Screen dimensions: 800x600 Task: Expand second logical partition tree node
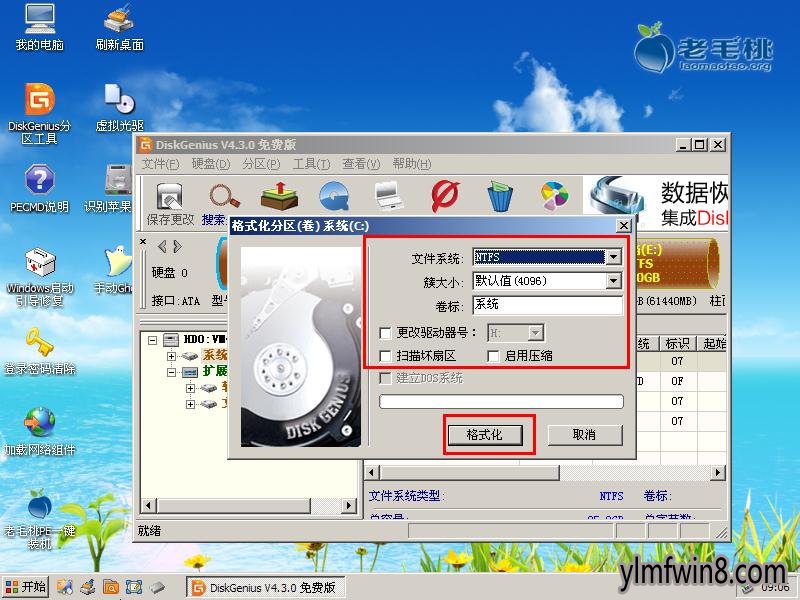click(x=190, y=405)
